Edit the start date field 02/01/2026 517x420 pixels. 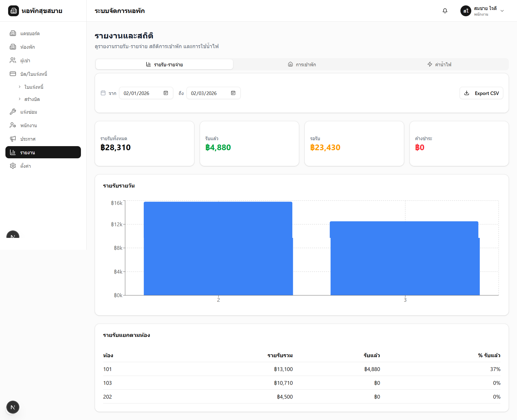point(146,93)
